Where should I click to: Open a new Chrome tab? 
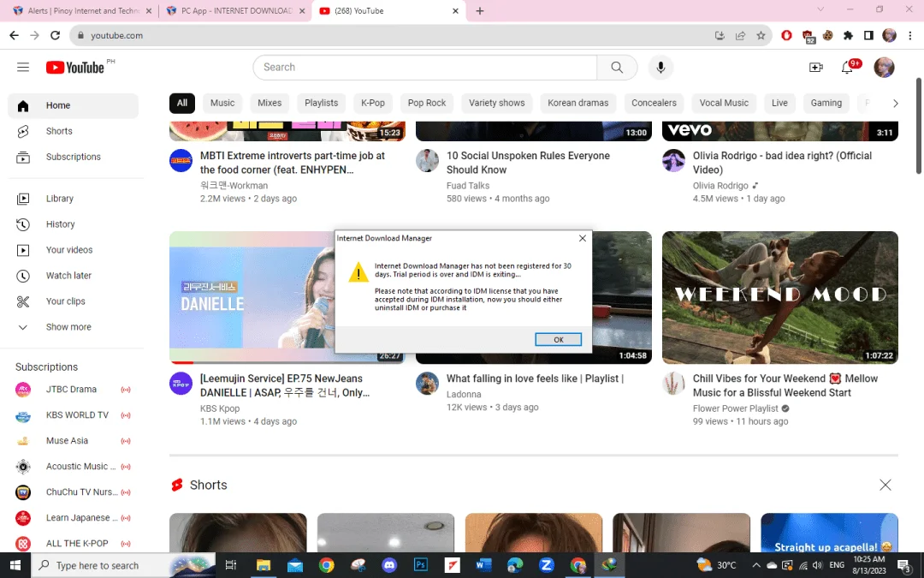(x=480, y=10)
